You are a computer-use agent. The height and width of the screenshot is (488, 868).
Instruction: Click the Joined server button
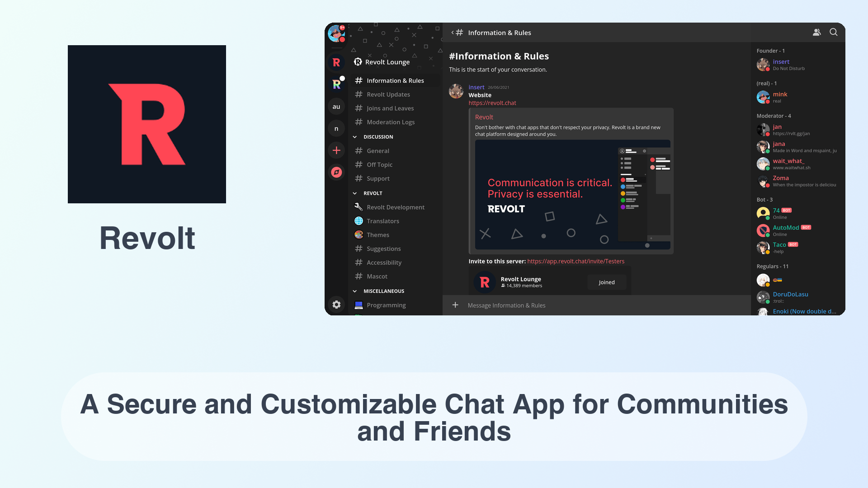tap(607, 282)
